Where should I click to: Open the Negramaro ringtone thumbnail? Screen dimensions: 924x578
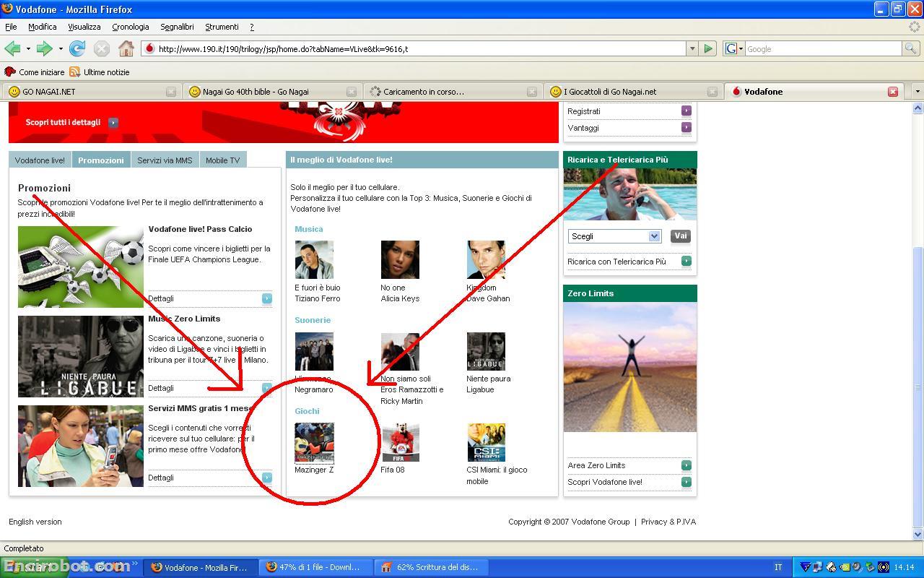click(x=314, y=351)
